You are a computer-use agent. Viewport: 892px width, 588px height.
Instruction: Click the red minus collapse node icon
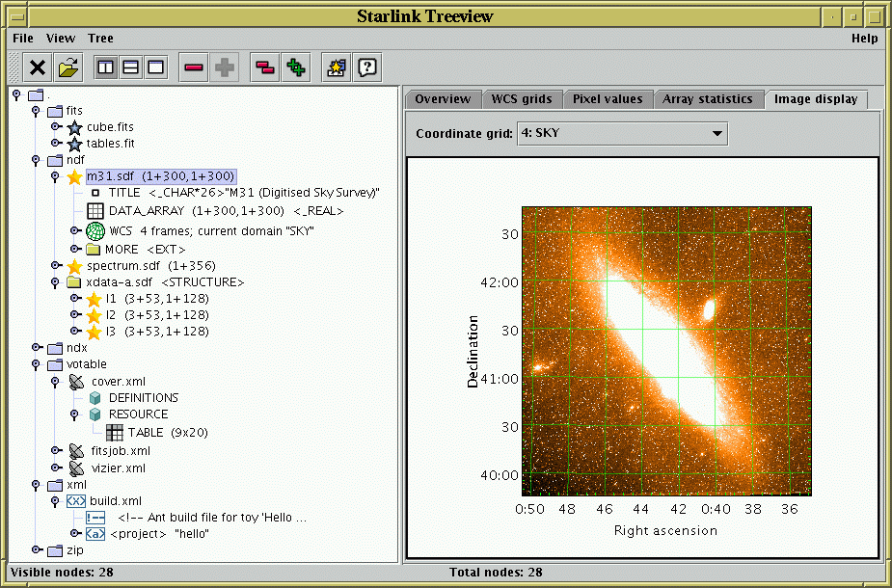[x=194, y=67]
